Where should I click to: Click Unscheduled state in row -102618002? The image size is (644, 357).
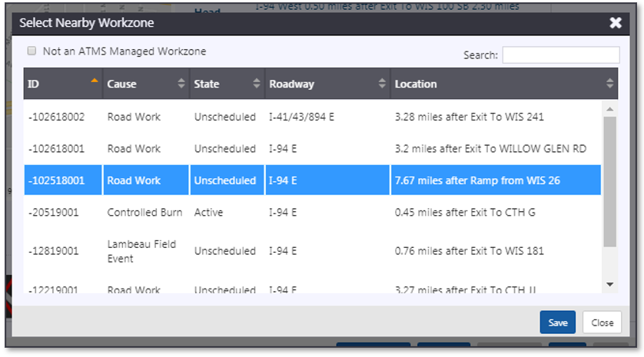point(225,117)
